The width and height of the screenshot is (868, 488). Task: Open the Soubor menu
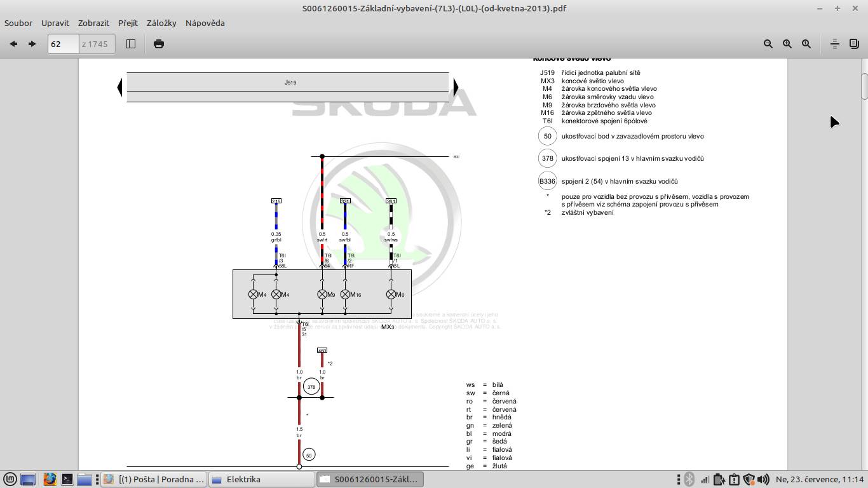[18, 23]
